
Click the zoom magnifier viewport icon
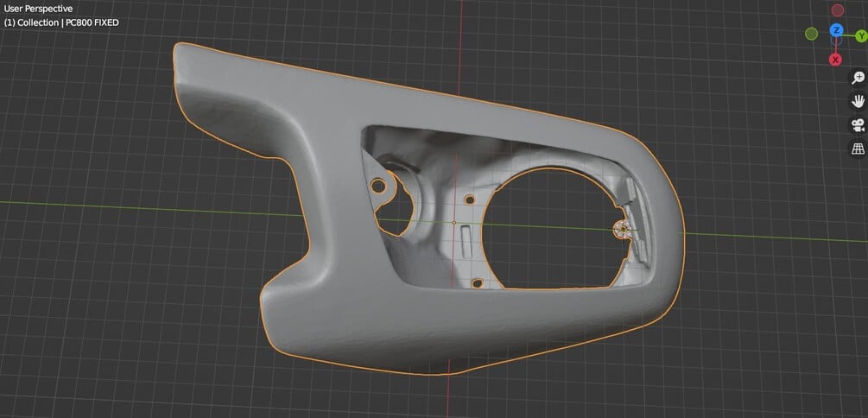pos(858,77)
